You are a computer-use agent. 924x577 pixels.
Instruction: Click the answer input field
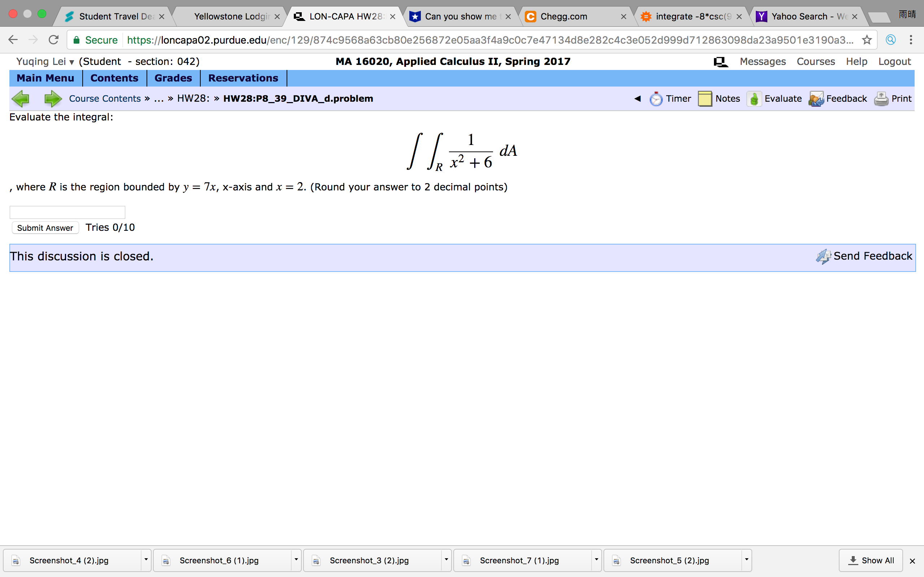point(67,212)
